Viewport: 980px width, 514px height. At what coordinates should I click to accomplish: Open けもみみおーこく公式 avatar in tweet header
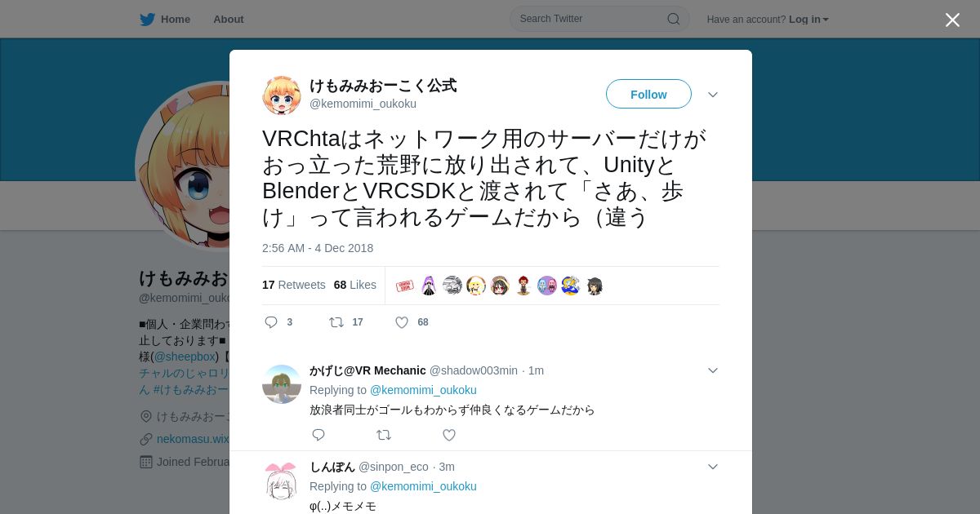282,95
